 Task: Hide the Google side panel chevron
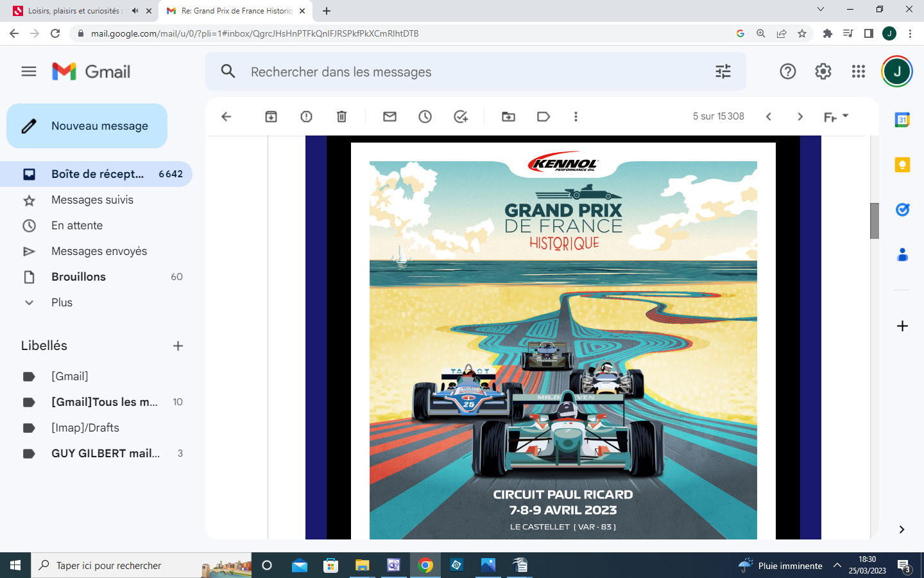coord(902,530)
